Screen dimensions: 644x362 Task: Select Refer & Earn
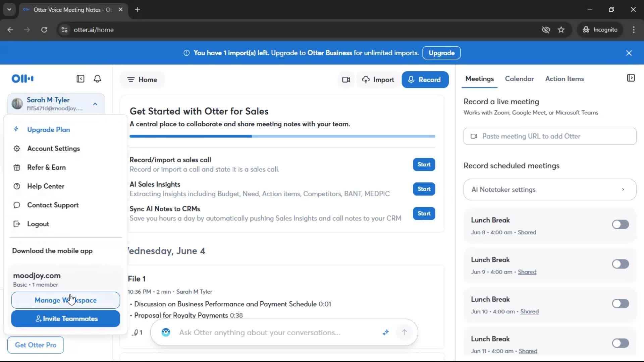tap(46, 167)
